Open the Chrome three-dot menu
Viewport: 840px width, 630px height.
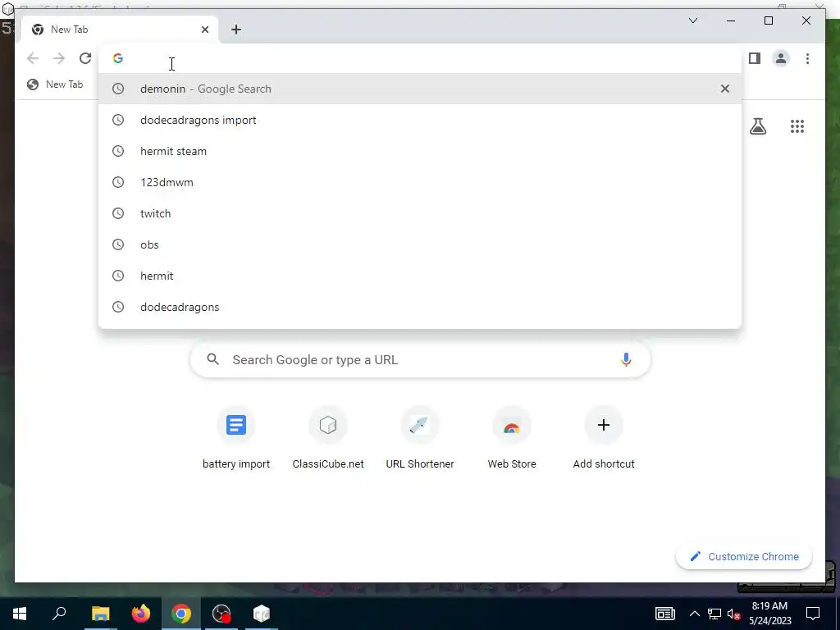click(x=807, y=58)
